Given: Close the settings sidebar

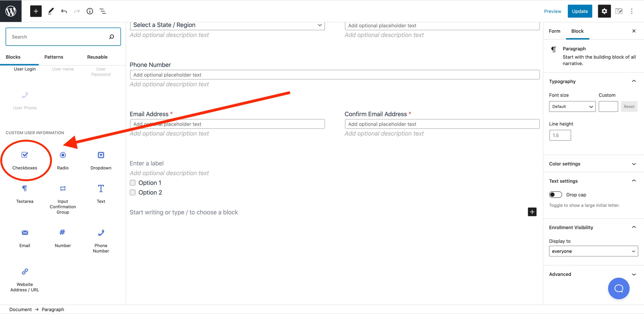Looking at the screenshot, I should tap(634, 31).
